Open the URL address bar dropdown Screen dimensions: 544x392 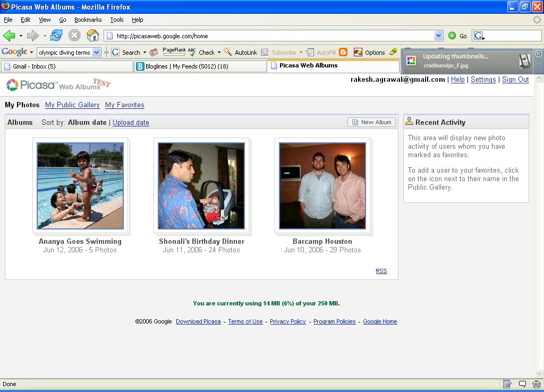[x=438, y=36]
